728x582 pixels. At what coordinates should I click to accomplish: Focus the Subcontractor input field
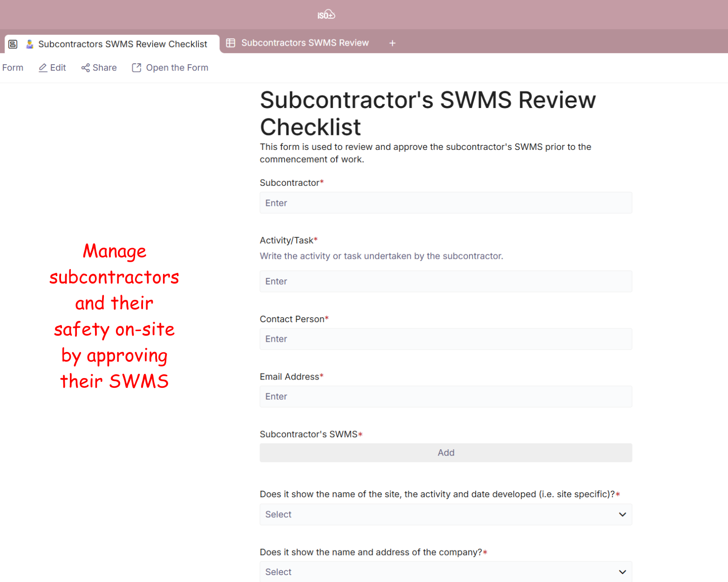[x=445, y=203]
